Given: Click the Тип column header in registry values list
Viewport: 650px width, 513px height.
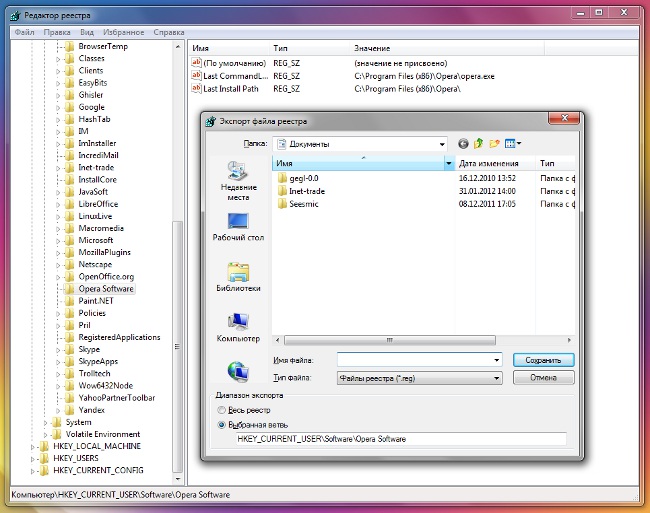Looking at the screenshot, I should pyautogui.click(x=309, y=48).
